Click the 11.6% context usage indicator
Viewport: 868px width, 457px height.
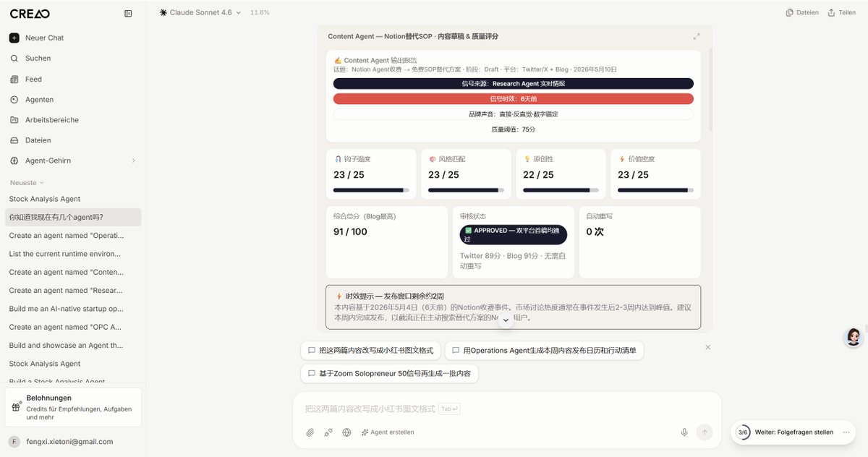click(x=260, y=12)
